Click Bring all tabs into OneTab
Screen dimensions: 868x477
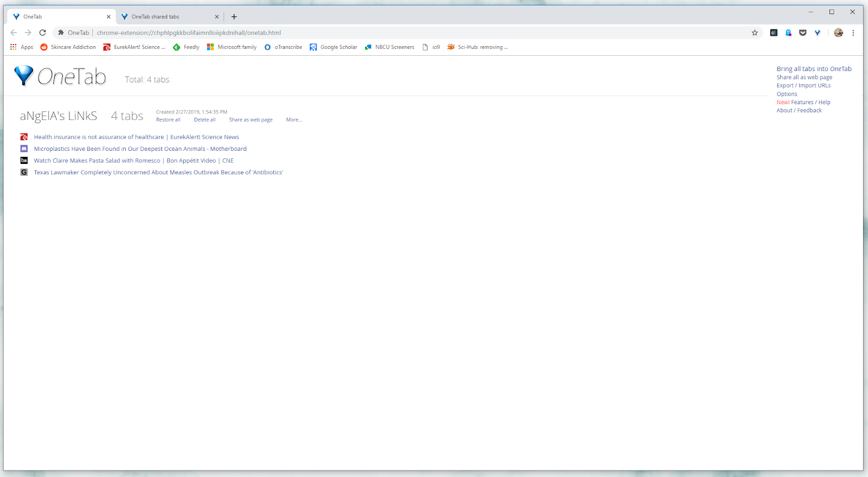pyautogui.click(x=814, y=69)
